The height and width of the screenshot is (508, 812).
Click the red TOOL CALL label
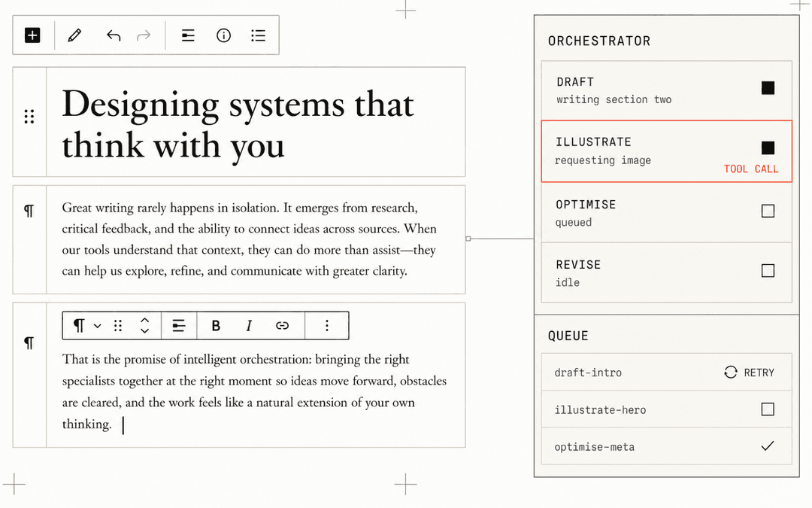click(x=751, y=169)
